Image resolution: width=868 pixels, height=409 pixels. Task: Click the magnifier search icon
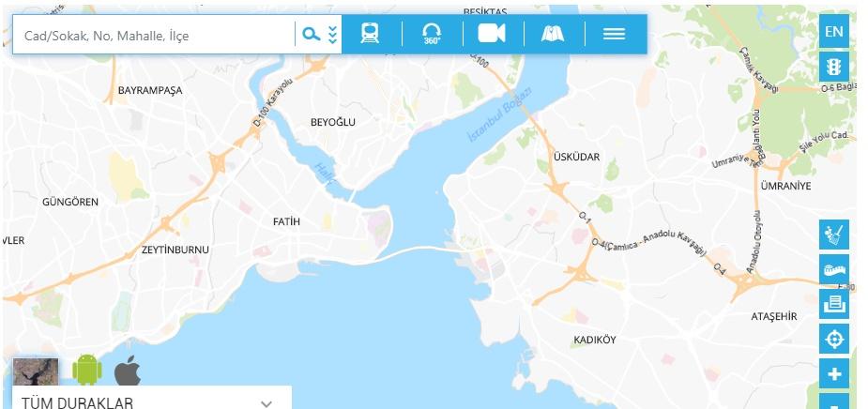coord(312,35)
